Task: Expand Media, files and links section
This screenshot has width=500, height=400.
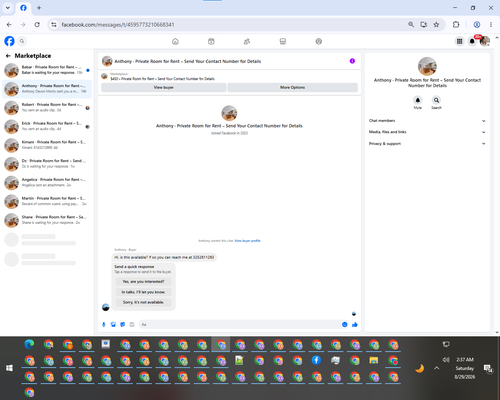Action: 427,132
